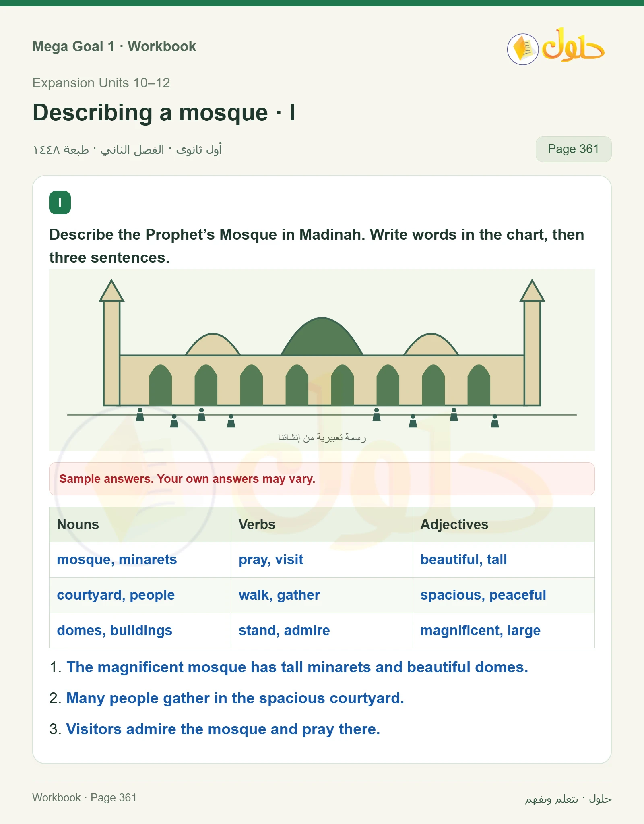Click the leftmost arched doorway of the mosque
Viewport: 644px width, 824px height.
tap(161, 385)
